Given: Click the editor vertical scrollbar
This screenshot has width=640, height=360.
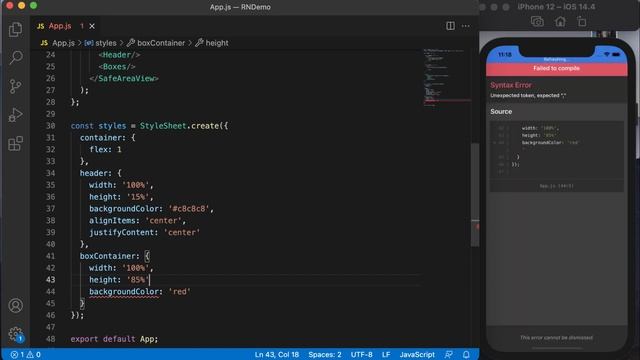Looking at the screenshot, I should [x=475, y=195].
